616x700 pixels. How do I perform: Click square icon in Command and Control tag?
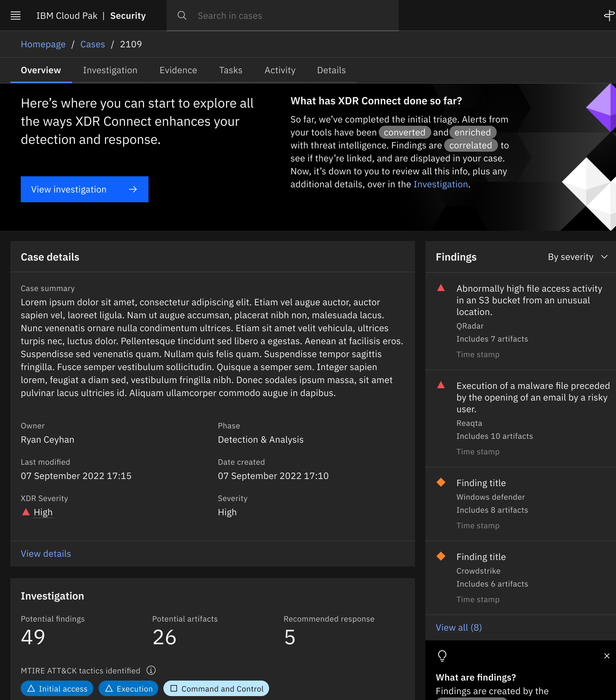click(x=174, y=688)
